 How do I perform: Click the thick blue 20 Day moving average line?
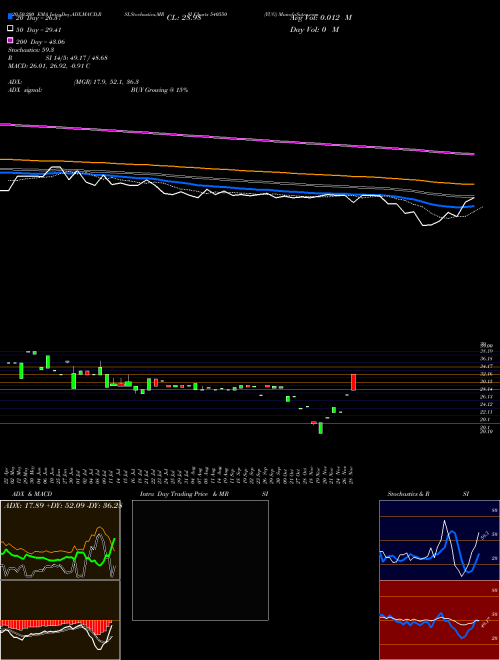pos(236,188)
